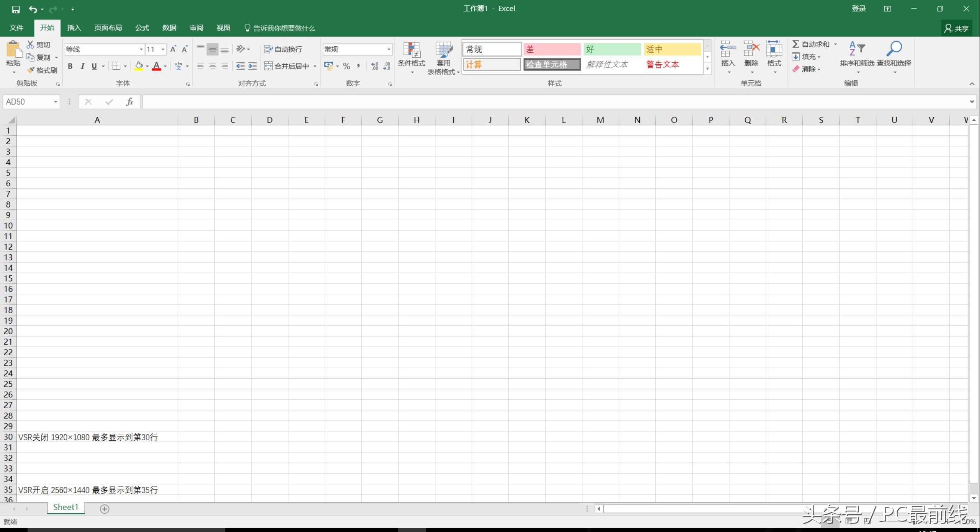Click the Format Painter brush icon
The height and width of the screenshot is (532, 980).
click(x=31, y=70)
